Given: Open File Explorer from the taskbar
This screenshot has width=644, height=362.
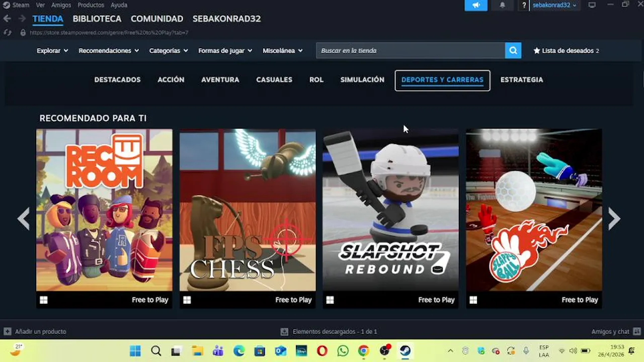Looking at the screenshot, I should (x=197, y=351).
